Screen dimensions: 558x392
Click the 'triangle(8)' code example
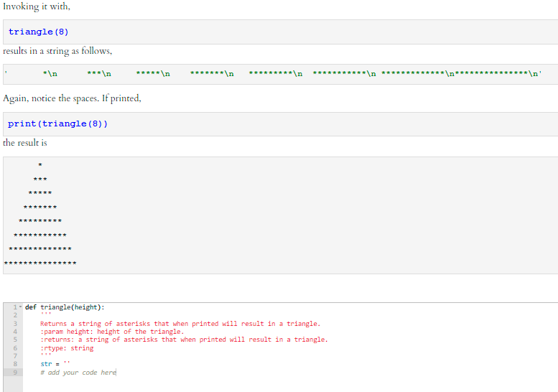(x=39, y=32)
